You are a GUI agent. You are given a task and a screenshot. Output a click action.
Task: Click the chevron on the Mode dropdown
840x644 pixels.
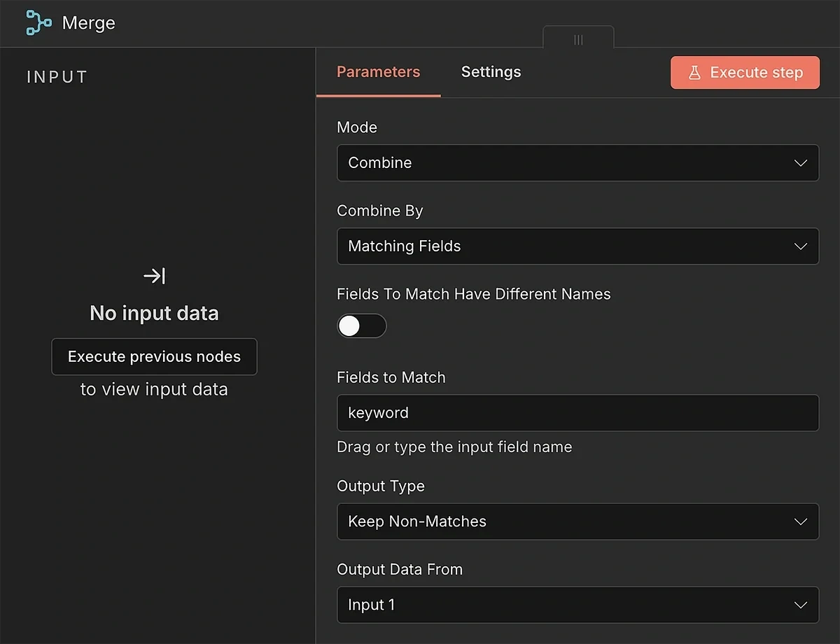[x=801, y=162]
